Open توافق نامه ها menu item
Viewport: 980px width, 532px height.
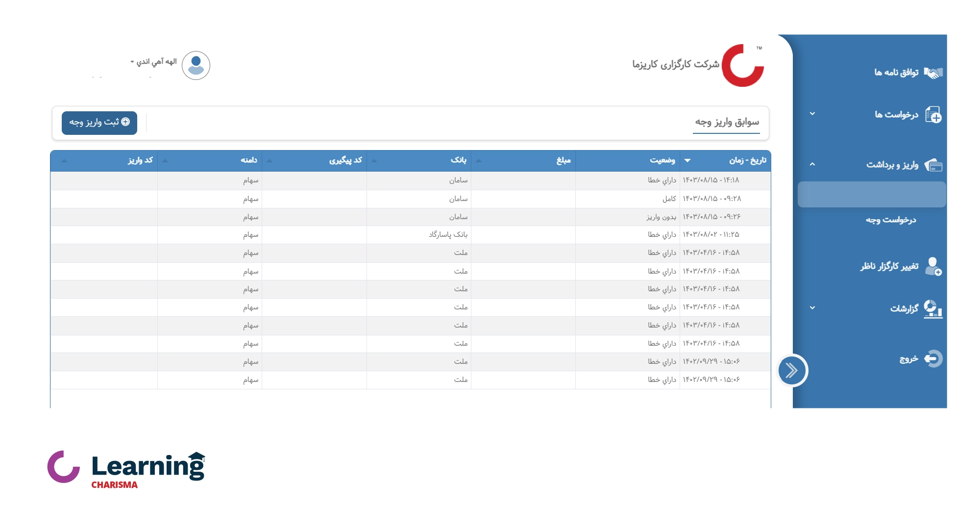click(896, 73)
